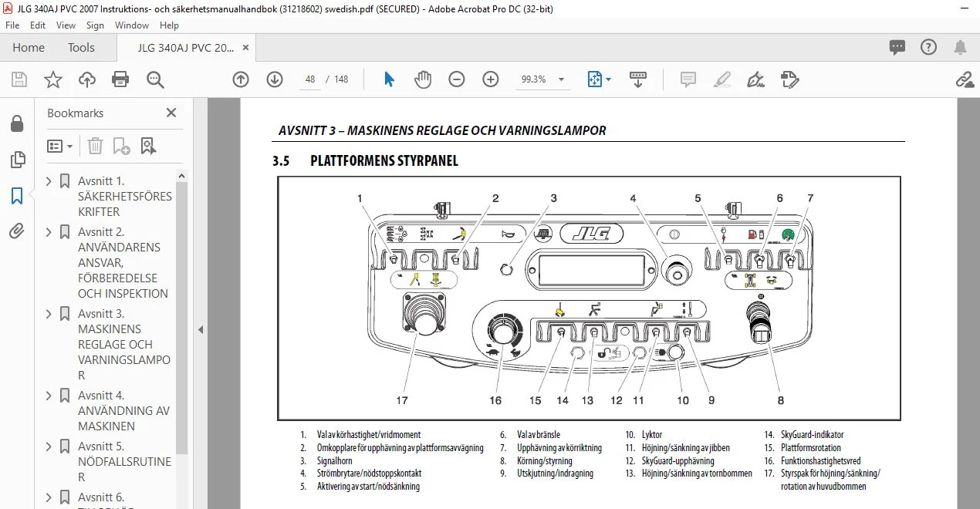Viewport: 980px width, 509px height.
Task: Click the stamp/redact tool icon
Action: (789, 79)
